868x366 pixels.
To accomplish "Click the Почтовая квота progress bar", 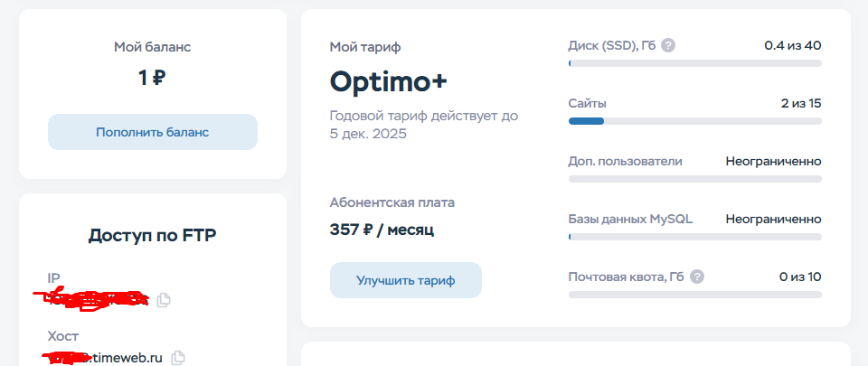I will coord(694,295).
